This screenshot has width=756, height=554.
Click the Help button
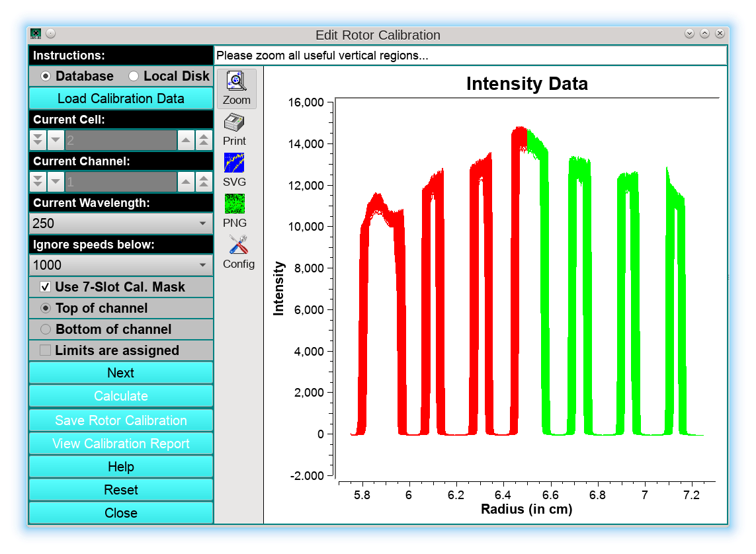pos(120,467)
